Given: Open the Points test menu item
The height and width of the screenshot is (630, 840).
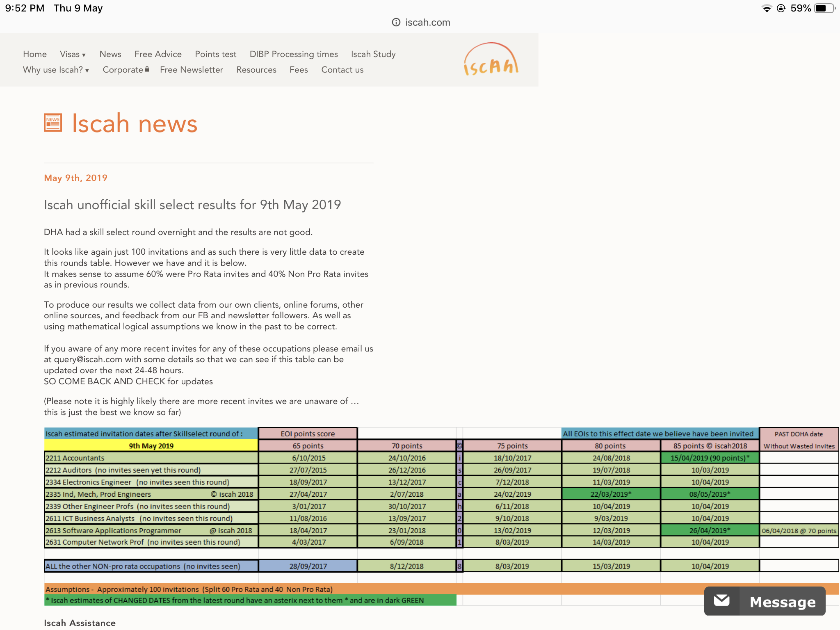Looking at the screenshot, I should pyautogui.click(x=215, y=54).
